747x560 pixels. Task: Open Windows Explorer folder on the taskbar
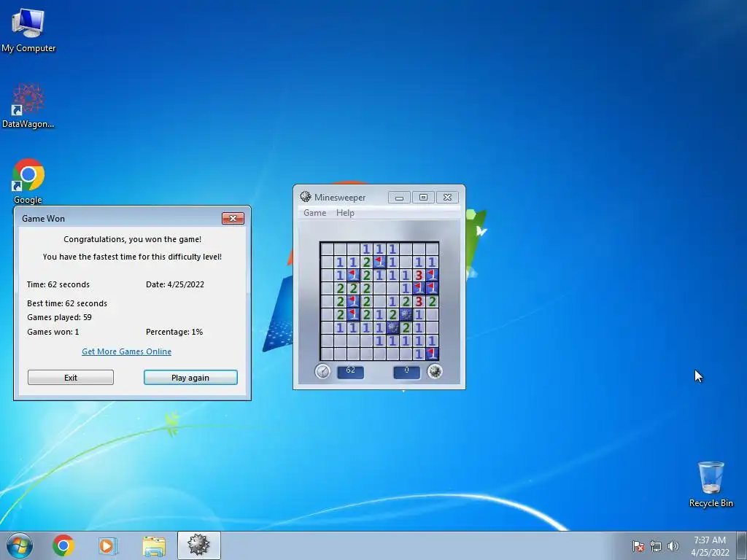tap(154, 545)
